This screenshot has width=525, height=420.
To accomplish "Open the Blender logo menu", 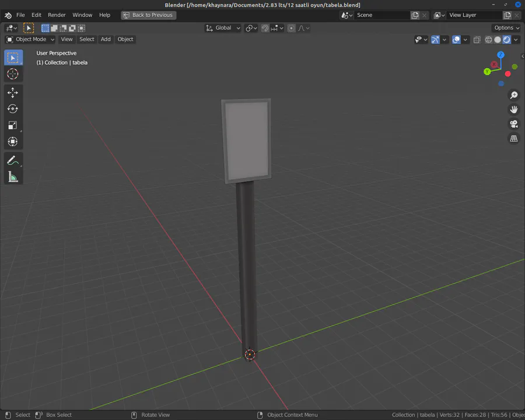I will point(8,15).
